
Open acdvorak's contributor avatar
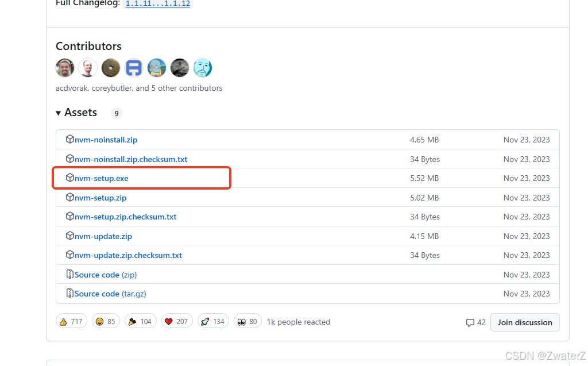pyautogui.click(x=65, y=68)
